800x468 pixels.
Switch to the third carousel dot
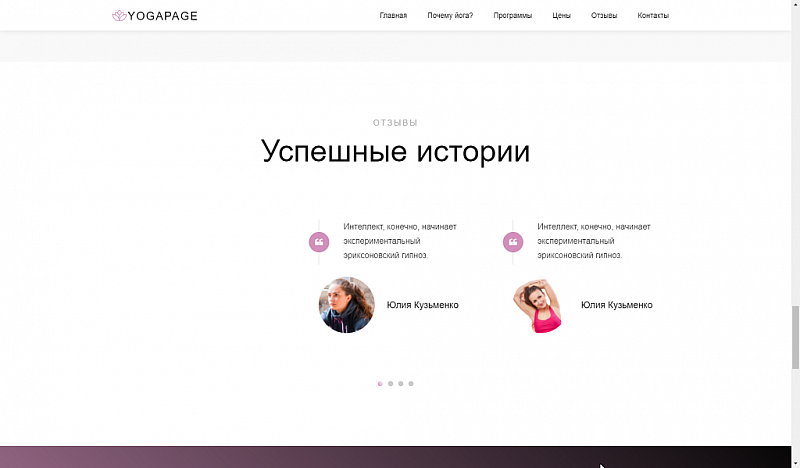tap(401, 384)
